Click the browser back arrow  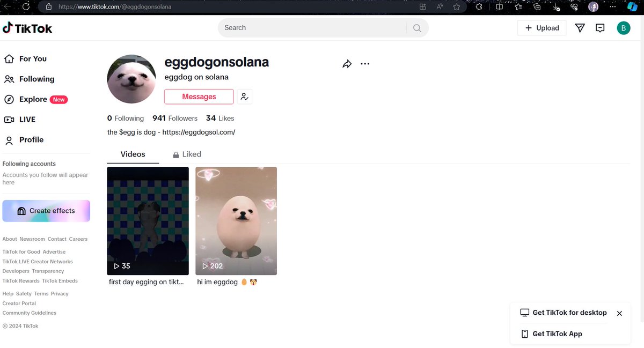8,6
